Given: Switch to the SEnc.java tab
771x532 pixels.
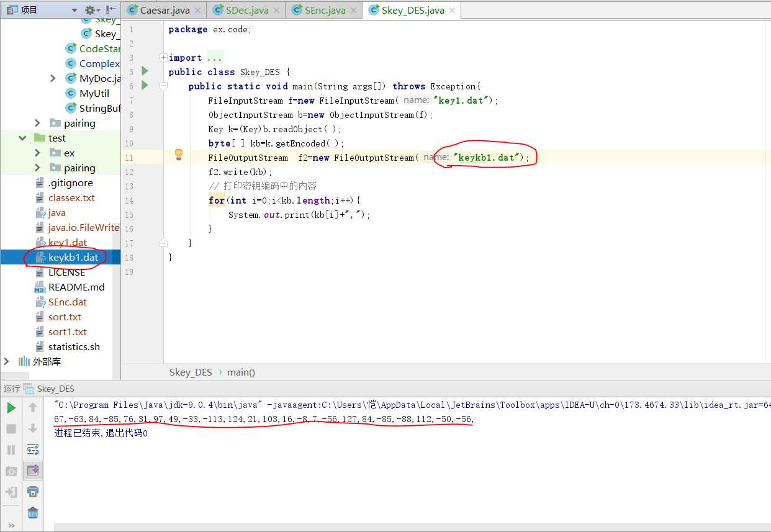Looking at the screenshot, I should pos(325,10).
